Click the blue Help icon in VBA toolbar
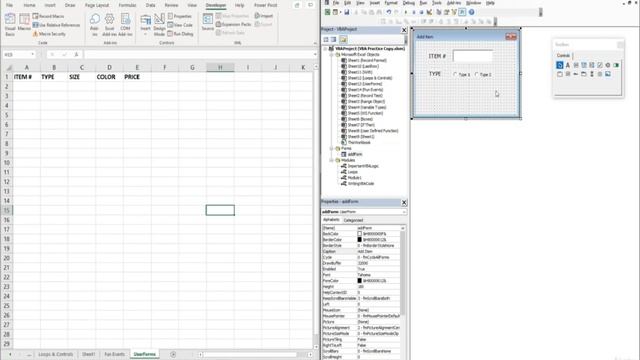The width and height of the screenshot is (640, 360). coord(471,12)
